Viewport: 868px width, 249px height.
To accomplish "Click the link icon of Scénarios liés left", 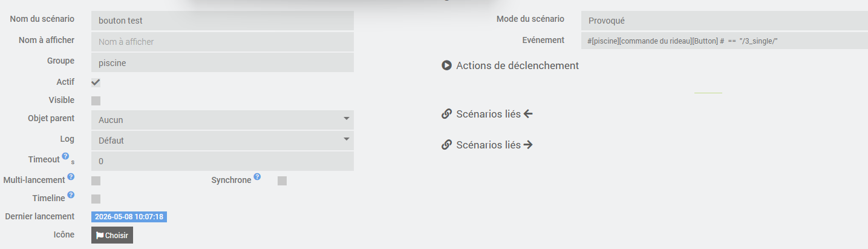I will [x=446, y=114].
